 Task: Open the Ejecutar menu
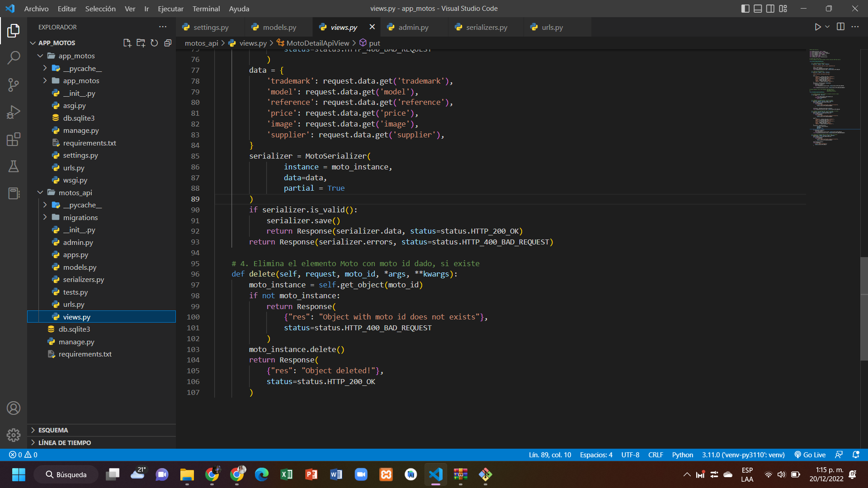point(170,9)
